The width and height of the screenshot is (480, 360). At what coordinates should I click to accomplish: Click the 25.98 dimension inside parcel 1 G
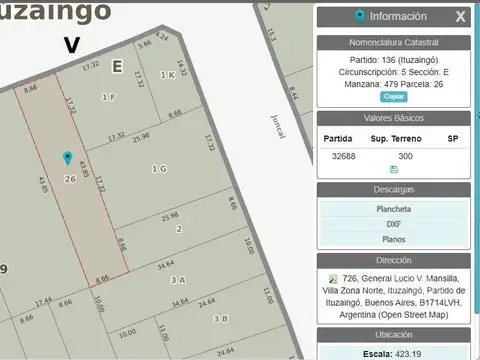141,138
